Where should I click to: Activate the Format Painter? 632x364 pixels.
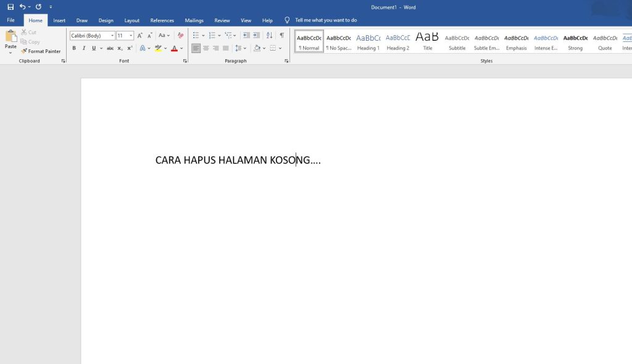pos(41,51)
